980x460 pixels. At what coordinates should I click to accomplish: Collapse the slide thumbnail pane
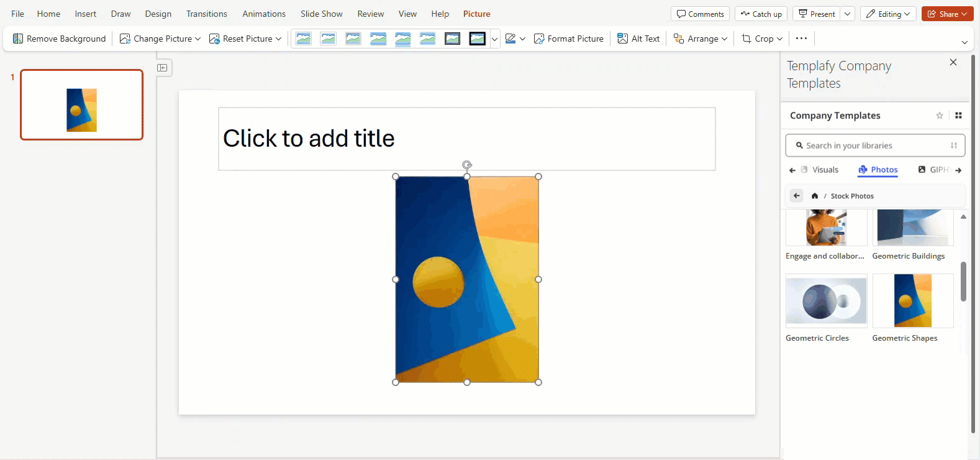click(163, 68)
